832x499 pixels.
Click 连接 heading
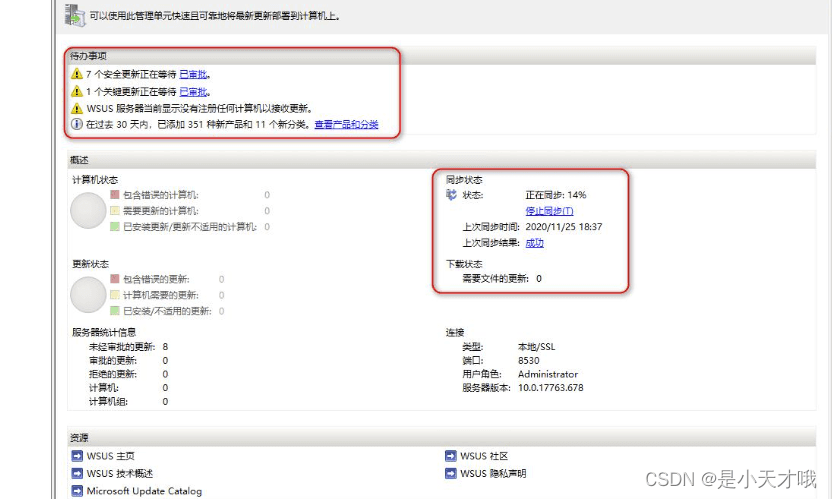pyautogui.click(x=455, y=332)
